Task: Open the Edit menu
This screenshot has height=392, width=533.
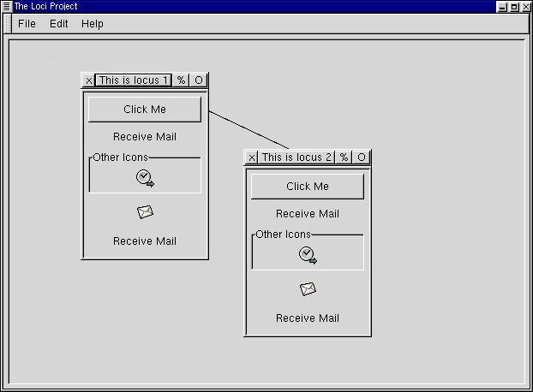Action: [x=59, y=24]
